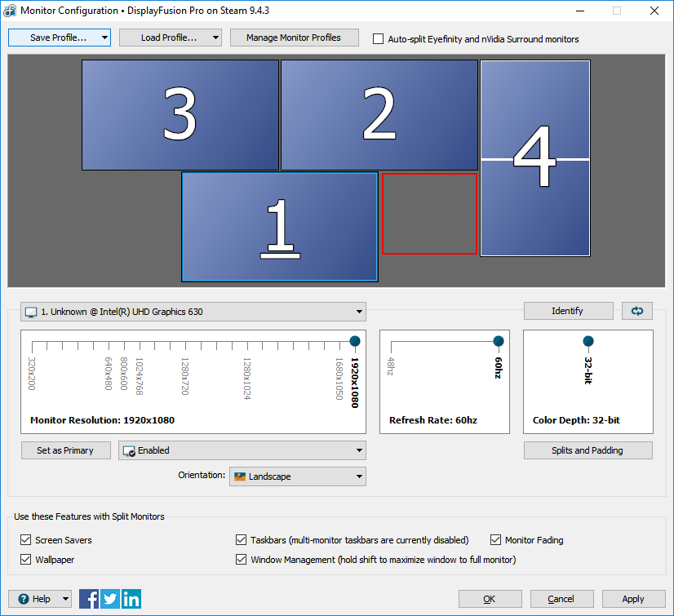The width and height of the screenshot is (674, 616).
Task: Open the Enabled state dropdown
Action: point(242,450)
